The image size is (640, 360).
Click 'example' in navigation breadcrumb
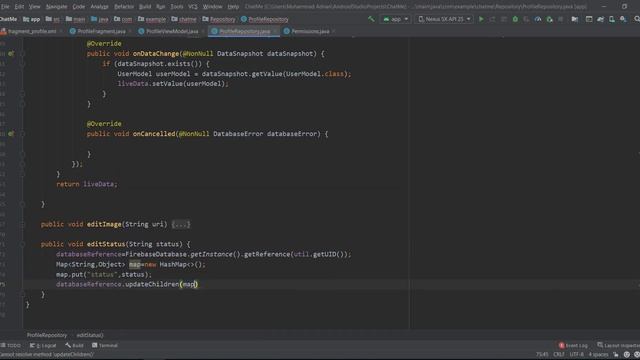click(x=151, y=19)
